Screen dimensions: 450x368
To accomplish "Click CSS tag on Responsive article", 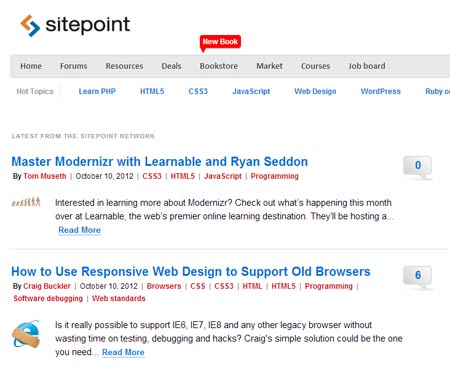I will pos(198,286).
